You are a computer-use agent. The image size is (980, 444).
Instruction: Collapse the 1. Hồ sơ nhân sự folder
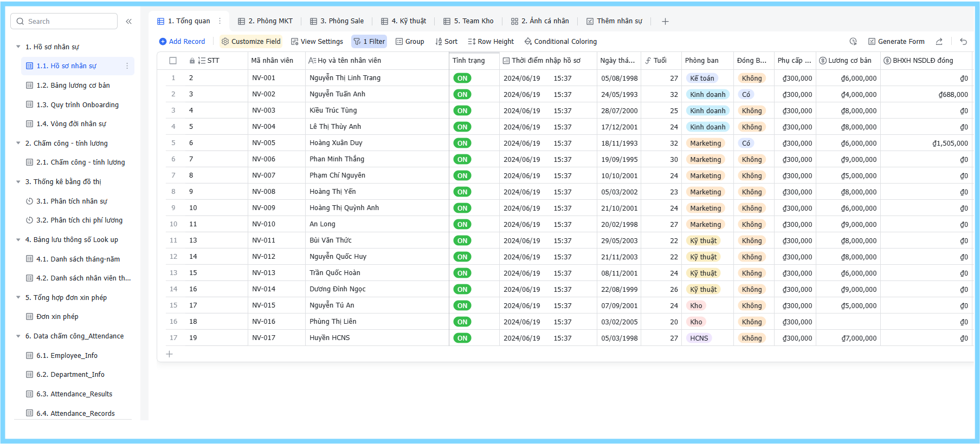(18, 47)
